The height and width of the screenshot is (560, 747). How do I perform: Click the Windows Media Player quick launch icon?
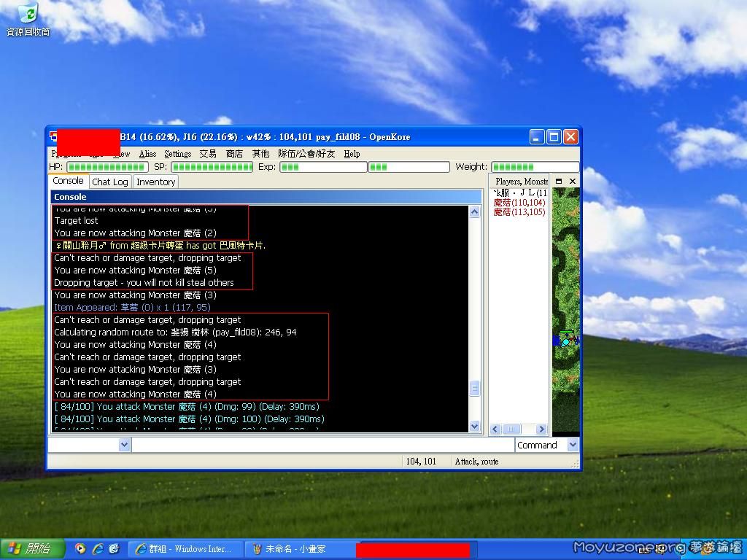(x=80, y=548)
